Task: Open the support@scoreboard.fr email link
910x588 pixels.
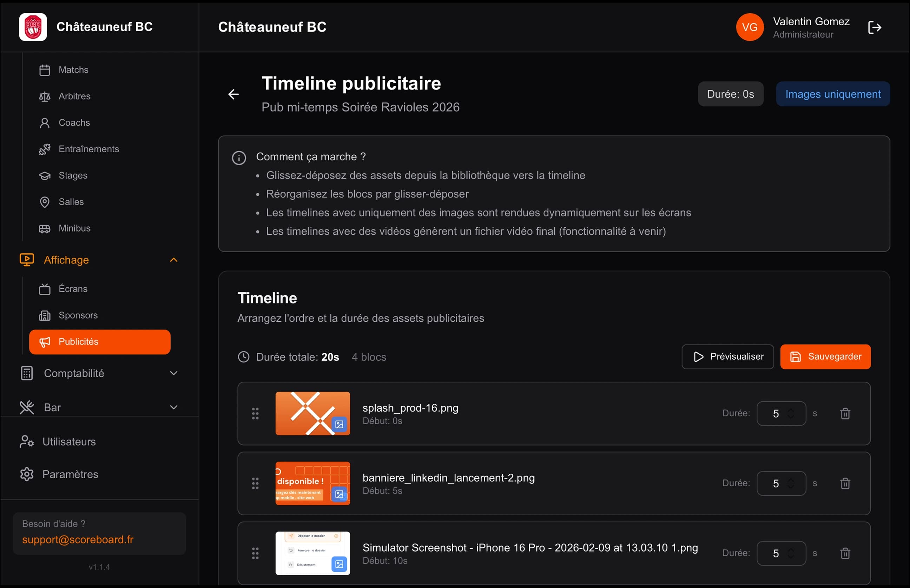Action: click(x=78, y=540)
